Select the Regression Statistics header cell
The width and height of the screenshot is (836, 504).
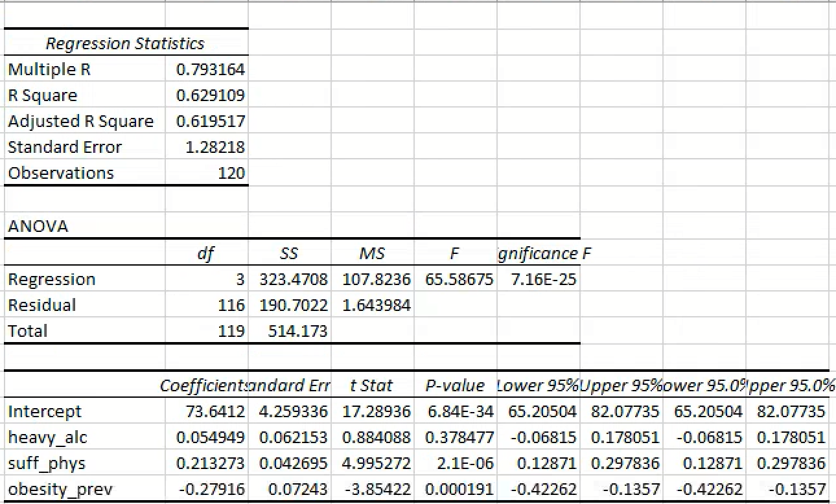click(x=125, y=43)
